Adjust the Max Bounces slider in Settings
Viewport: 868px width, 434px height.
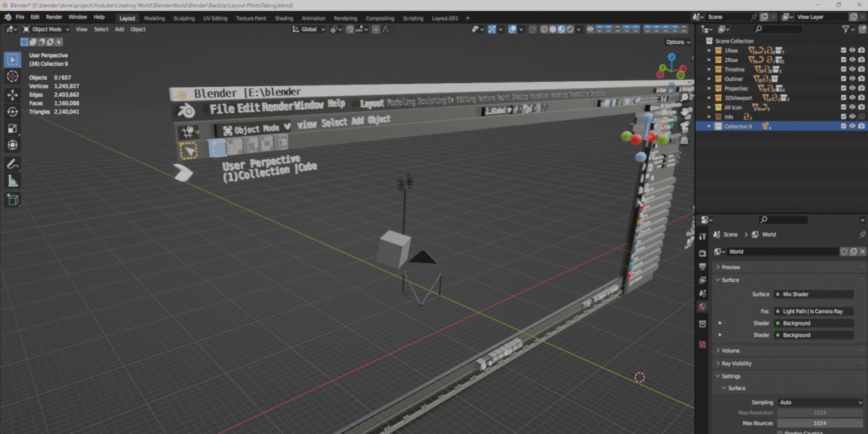coord(820,422)
